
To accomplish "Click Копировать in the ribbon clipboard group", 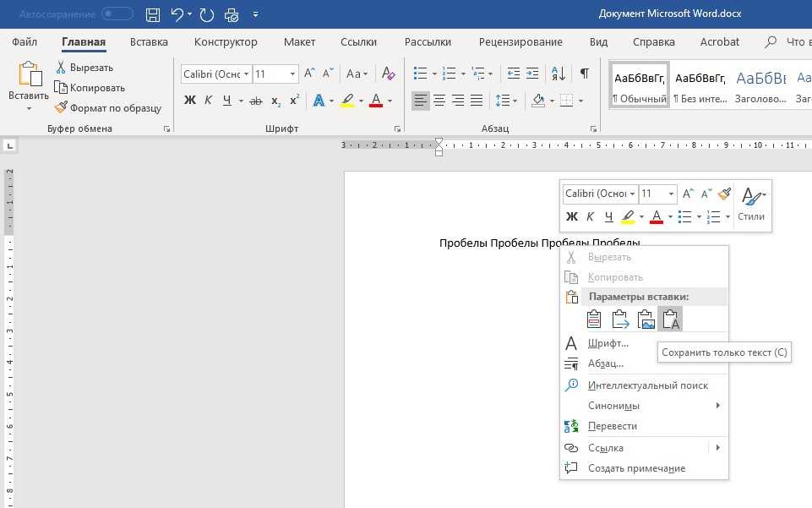I will [90, 88].
